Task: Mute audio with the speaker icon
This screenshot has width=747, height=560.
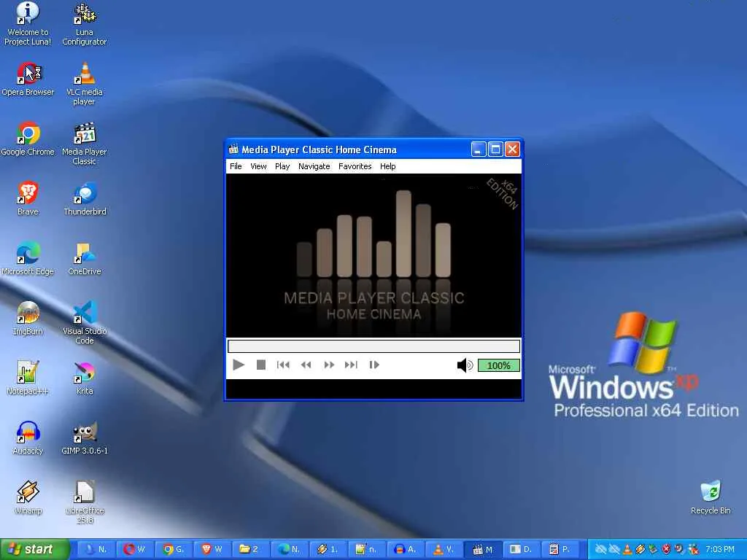Action: 465,365
